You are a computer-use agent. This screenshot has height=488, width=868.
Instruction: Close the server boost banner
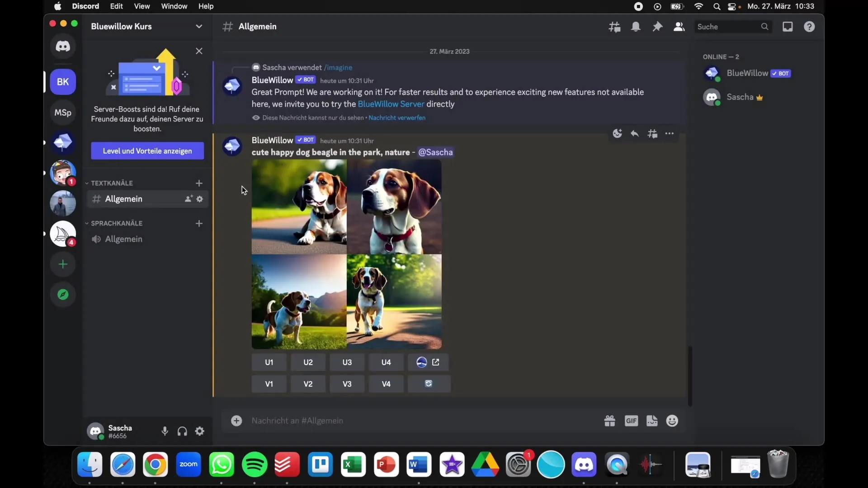(199, 51)
